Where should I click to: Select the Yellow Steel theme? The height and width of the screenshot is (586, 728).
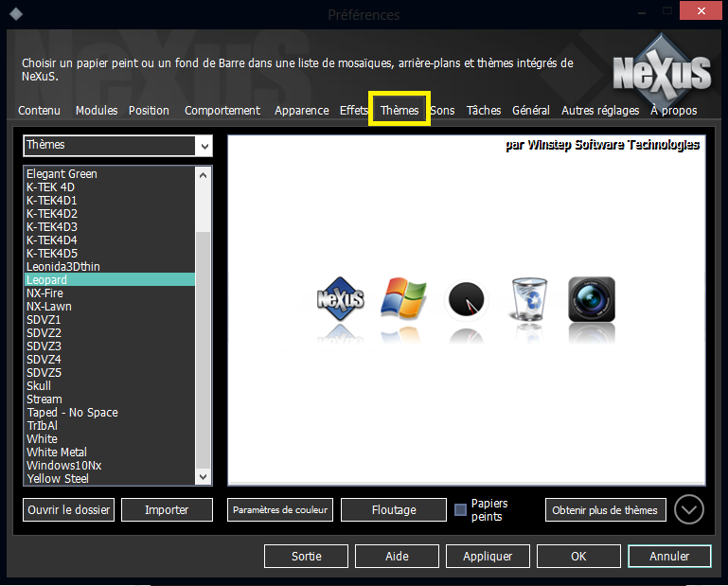point(110,478)
